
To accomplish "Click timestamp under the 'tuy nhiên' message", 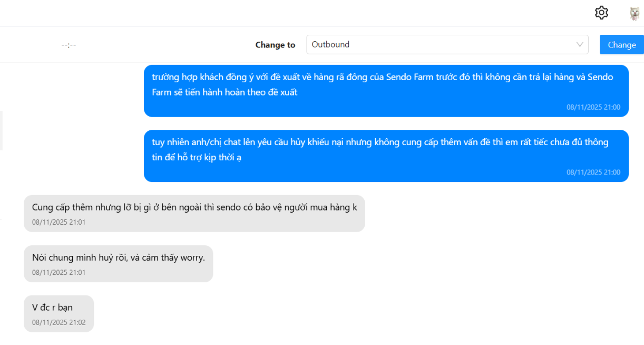I will click(x=593, y=172).
